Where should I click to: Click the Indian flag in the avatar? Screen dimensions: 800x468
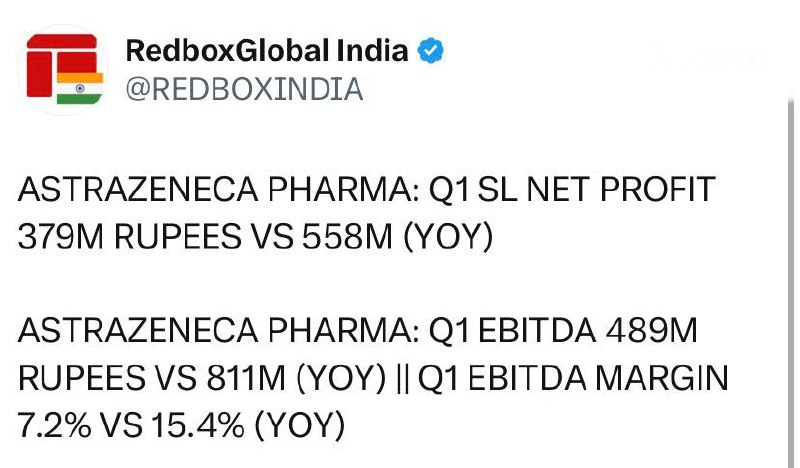80,88
